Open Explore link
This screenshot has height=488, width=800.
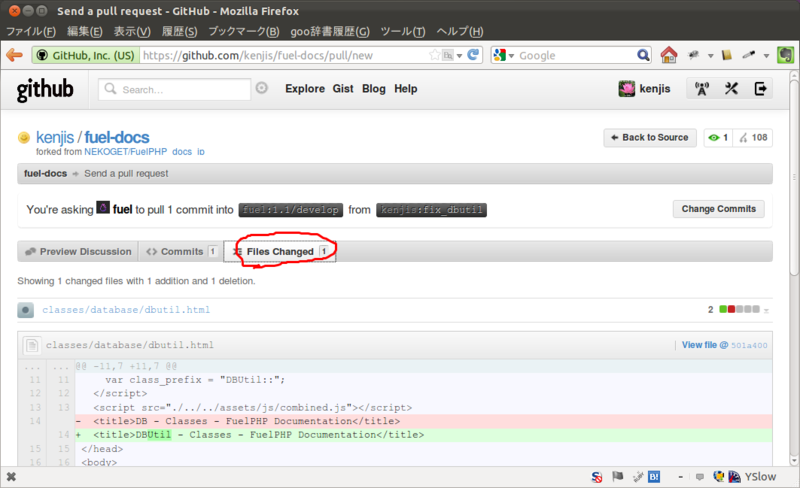point(305,89)
